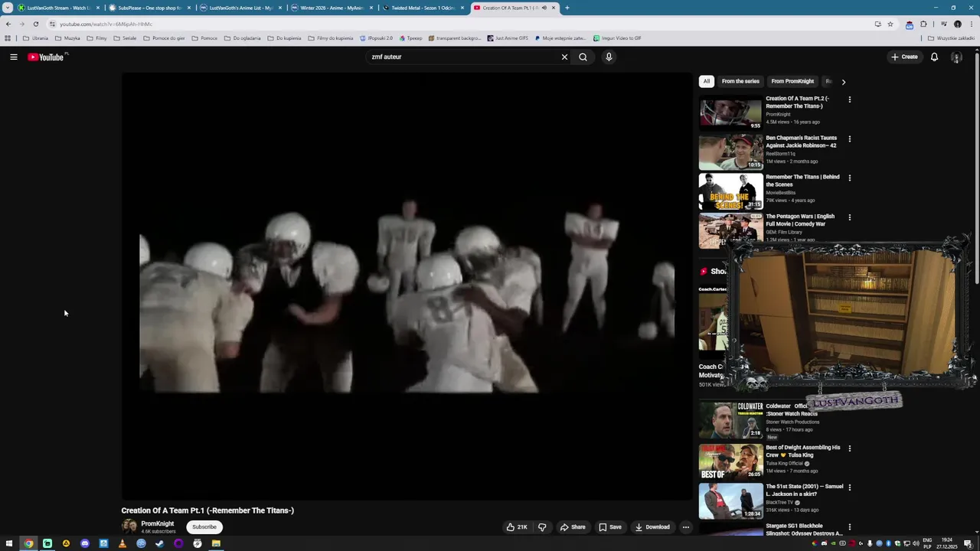Open the account avatar menu
The width and height of the screenshot is (980, 551).
click(956, 57)
